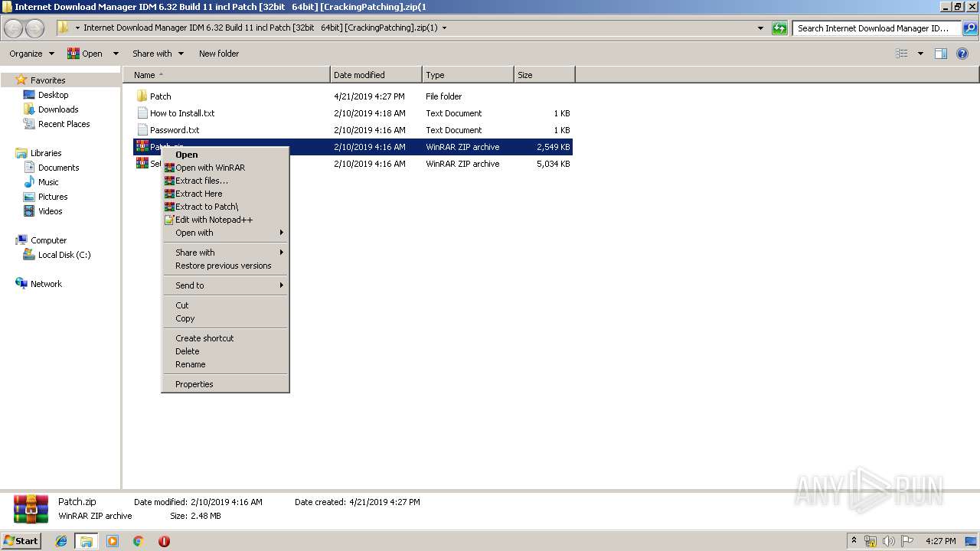Open Local Disk (C:) in sidebar
The height and width of the screenshot is (551, 980).
pyautogui.click(x=64, y=255)
